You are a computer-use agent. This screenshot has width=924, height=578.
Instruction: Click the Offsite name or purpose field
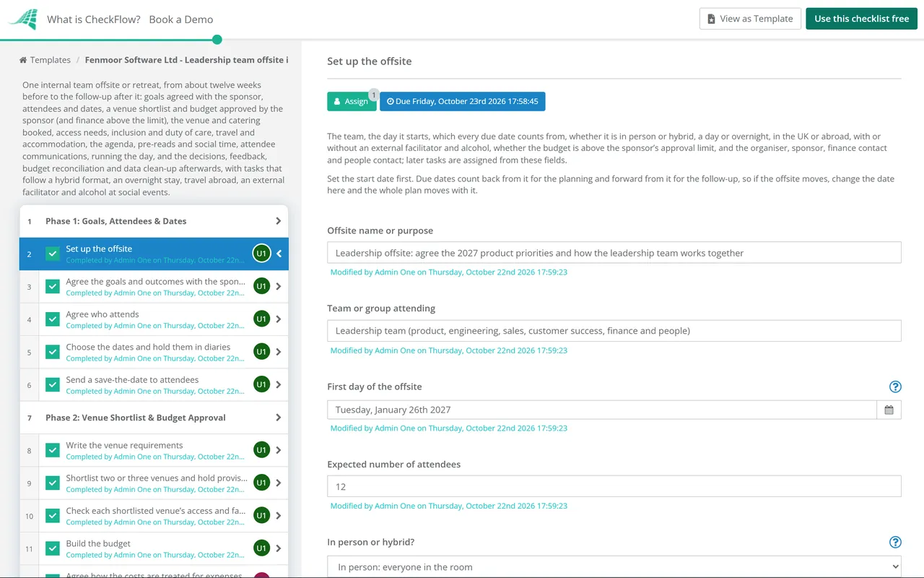tap(614, 253)
